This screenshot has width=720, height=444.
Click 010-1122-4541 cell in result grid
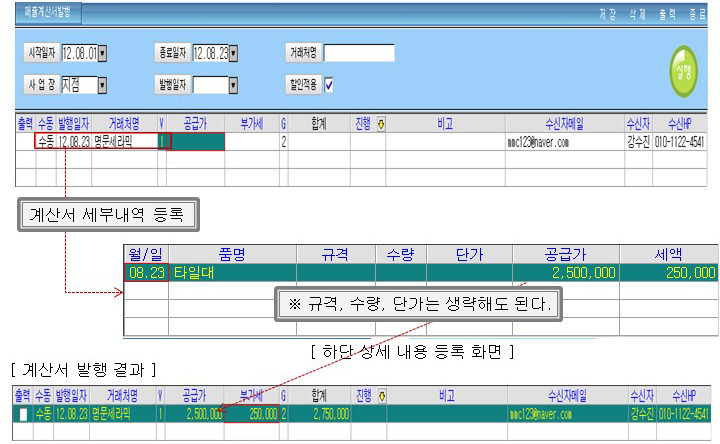point(684,414)
